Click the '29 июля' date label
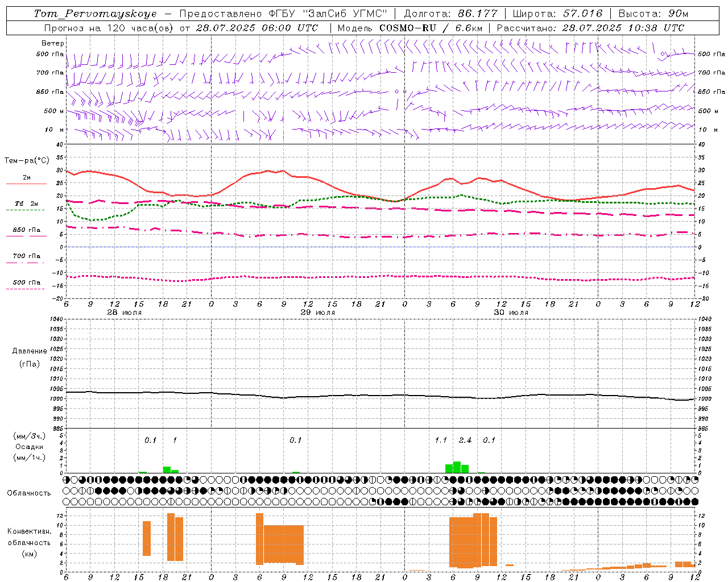This screenshot has height=582, width=728. 317,313
